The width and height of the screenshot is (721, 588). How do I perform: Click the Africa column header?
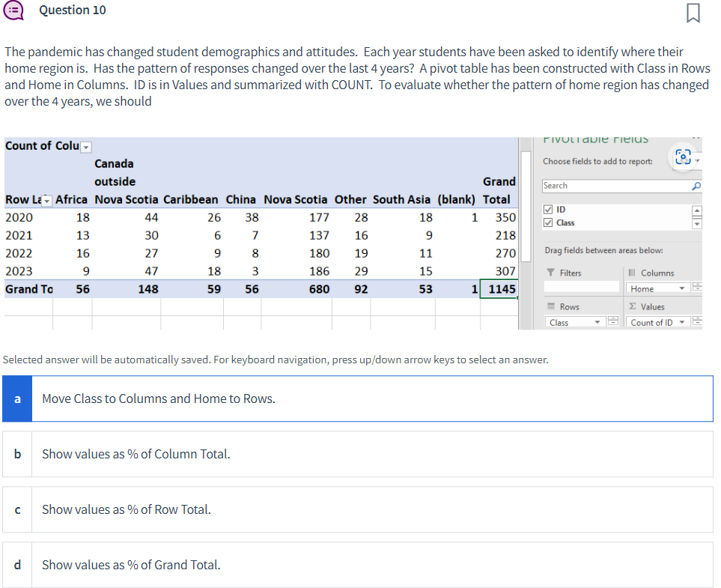click(x=71, y=200)
